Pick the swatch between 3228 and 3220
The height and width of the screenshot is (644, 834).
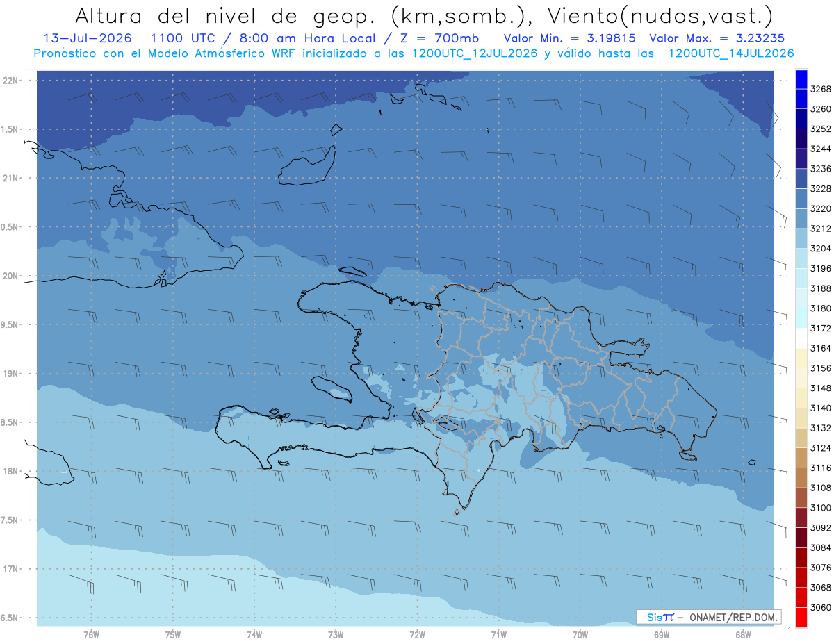801,199
